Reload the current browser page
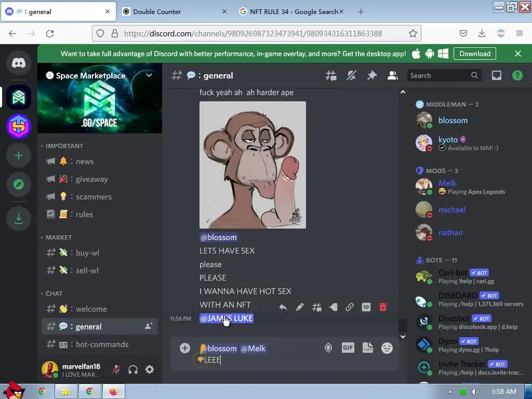532x399 pixels. [x=50, y=33]
